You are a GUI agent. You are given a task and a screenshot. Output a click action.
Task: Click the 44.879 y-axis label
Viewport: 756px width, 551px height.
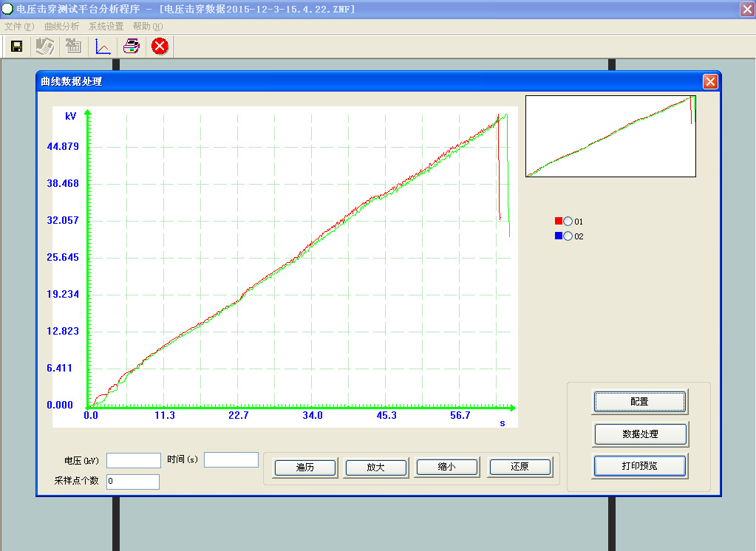click(63, 146)
